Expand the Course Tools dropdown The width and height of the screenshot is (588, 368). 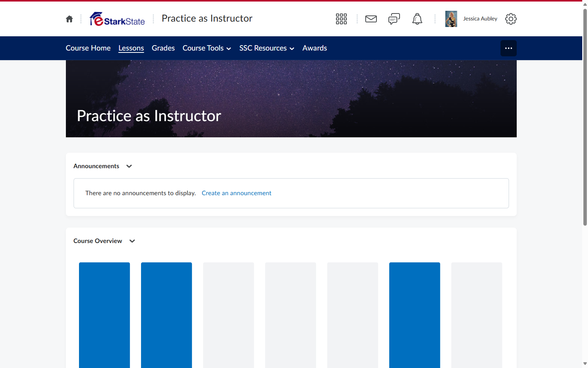(207, 48)
